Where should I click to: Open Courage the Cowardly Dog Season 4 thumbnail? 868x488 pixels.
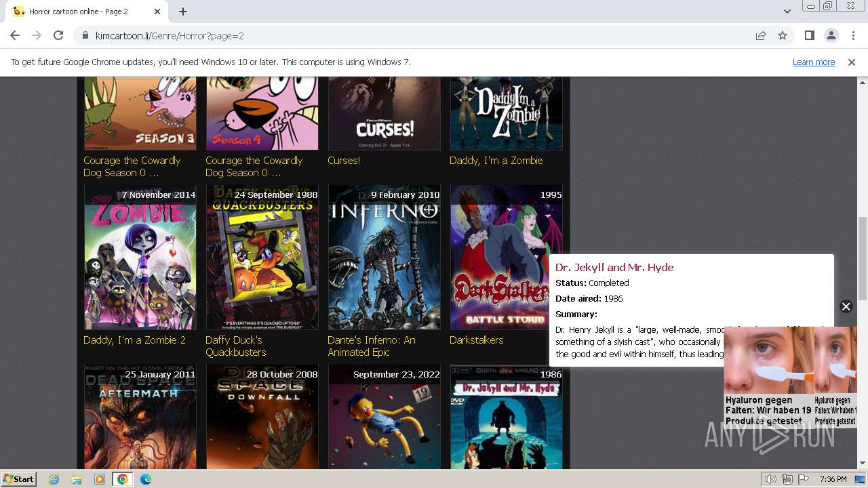click(x=262, y=113)
